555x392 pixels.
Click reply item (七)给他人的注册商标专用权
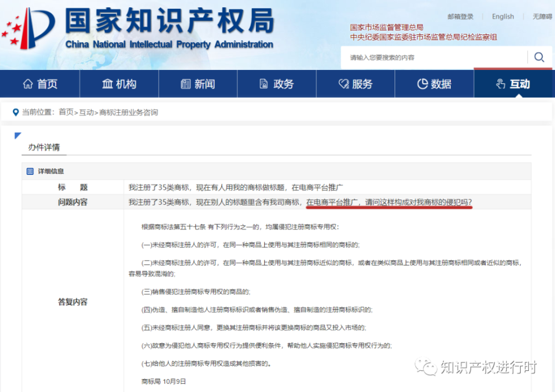point(206,364)
